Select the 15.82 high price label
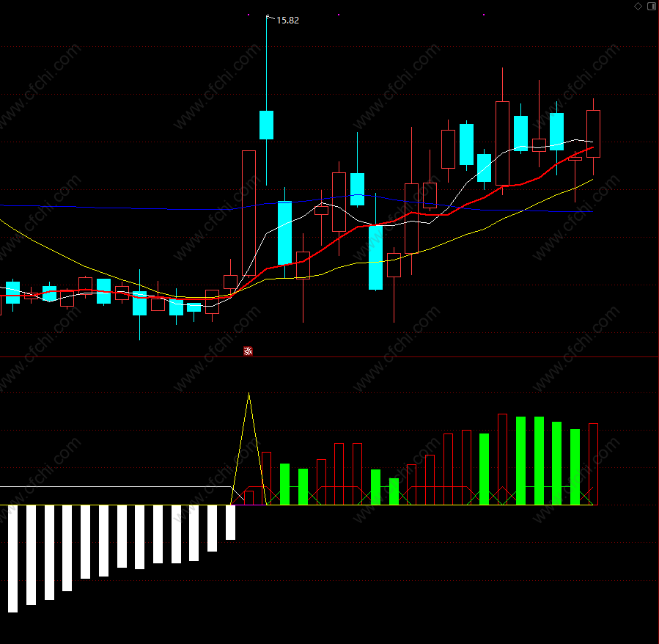This screenshot has width=659, height=644. (288, 21)
